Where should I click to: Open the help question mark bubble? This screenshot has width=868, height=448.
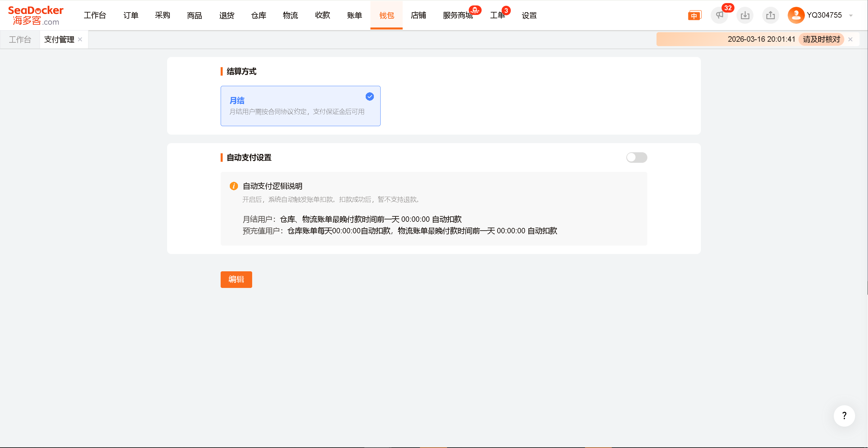point(844,416)
